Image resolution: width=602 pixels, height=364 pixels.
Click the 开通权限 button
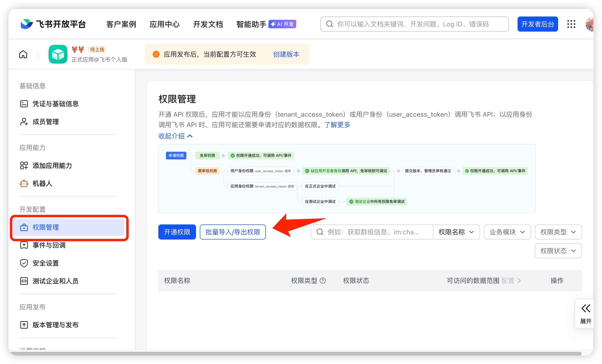coord(177,232)
